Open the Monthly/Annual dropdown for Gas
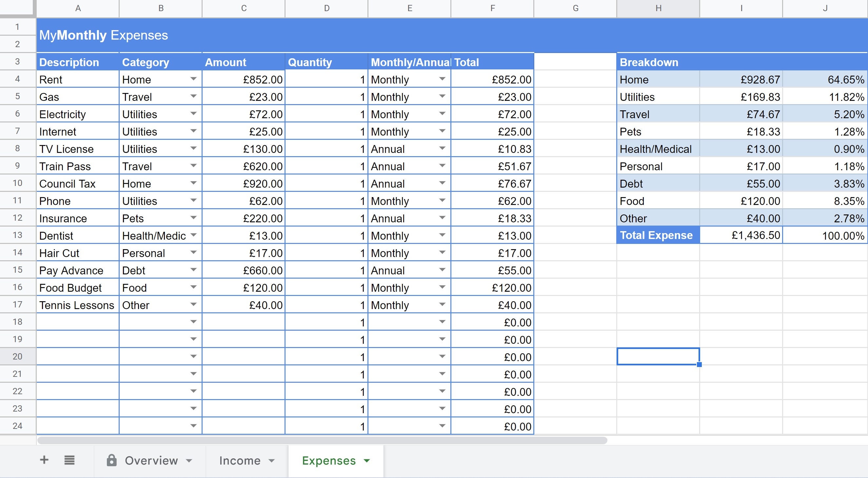Viewport: 868px width, 478px height. point(442,97)
